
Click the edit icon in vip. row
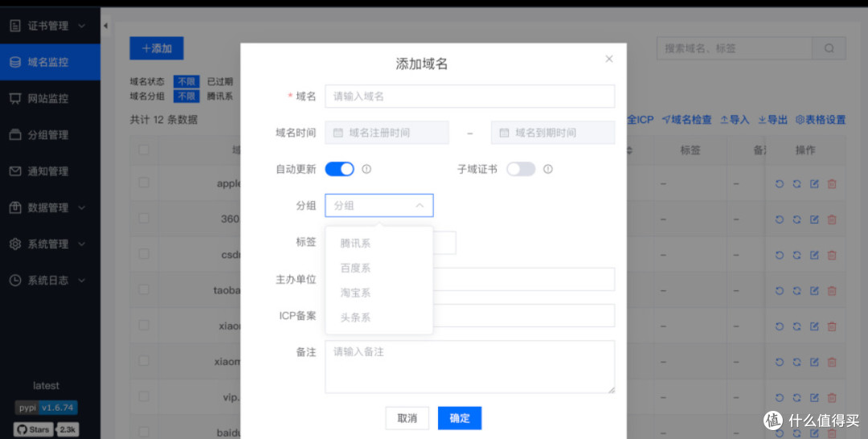[814, 397]
